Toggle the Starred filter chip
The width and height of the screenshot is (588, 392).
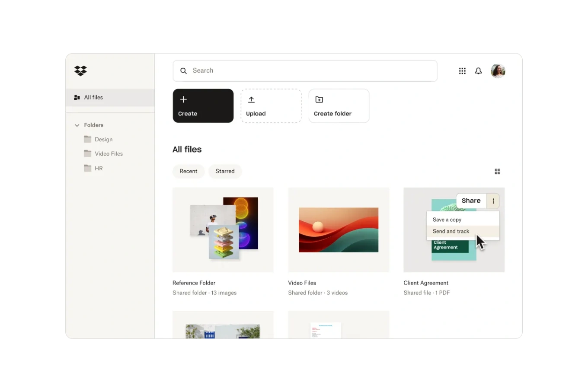coord(225,171)
